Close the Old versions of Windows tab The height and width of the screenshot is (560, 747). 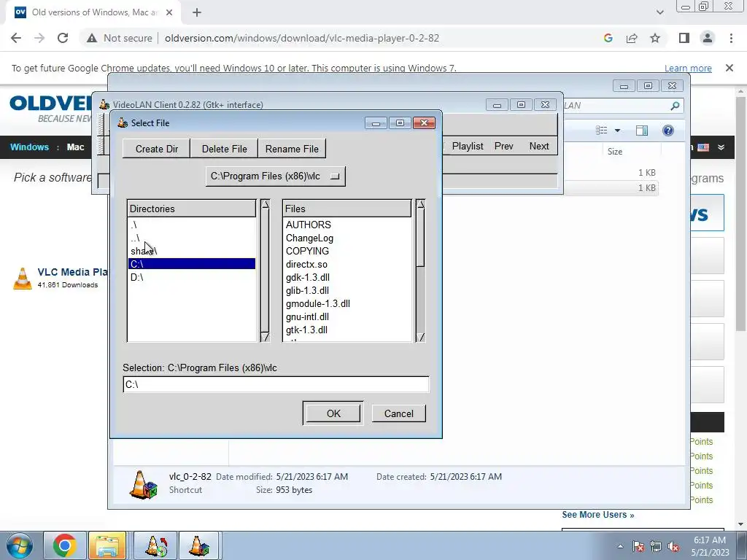pyautogui.click(x=169, y=12)
